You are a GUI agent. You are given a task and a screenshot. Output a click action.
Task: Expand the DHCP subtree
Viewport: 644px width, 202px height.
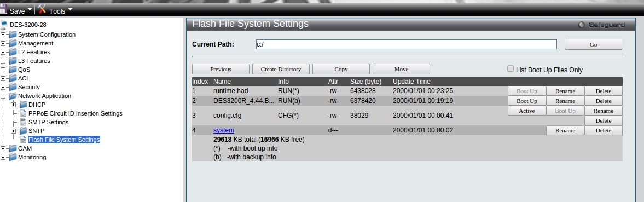(x=14, y=105)
